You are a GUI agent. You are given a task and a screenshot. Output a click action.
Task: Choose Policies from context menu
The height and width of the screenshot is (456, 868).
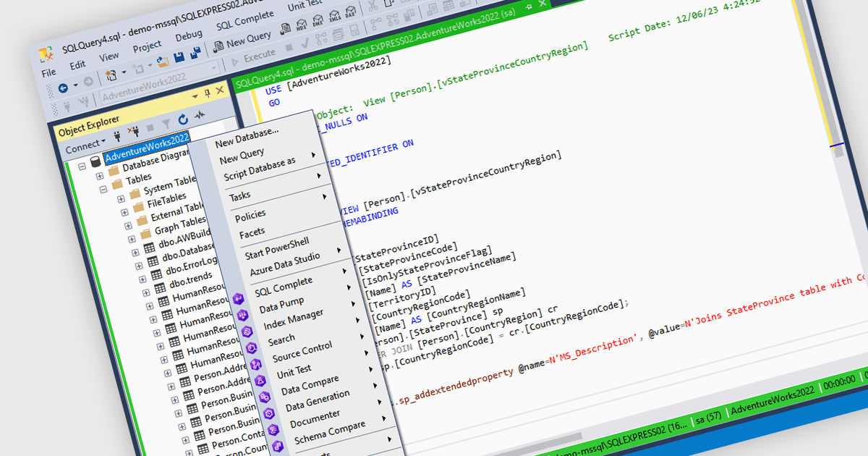[250, 215]
